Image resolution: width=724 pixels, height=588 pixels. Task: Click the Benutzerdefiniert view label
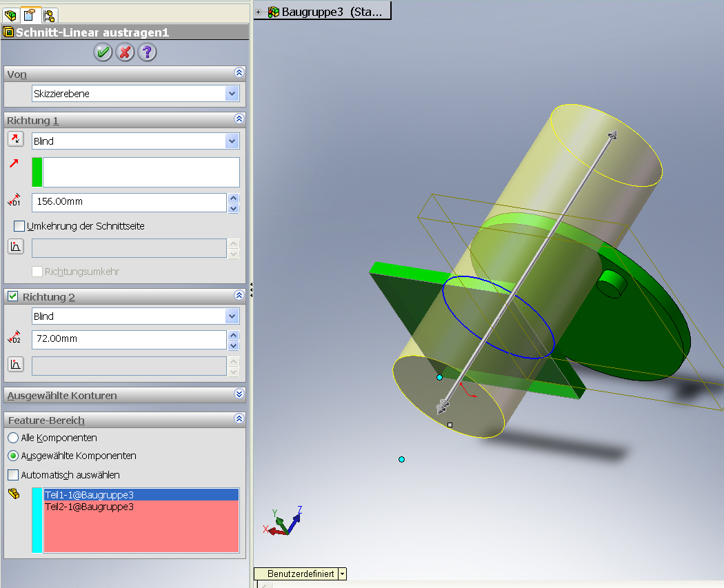301,574
